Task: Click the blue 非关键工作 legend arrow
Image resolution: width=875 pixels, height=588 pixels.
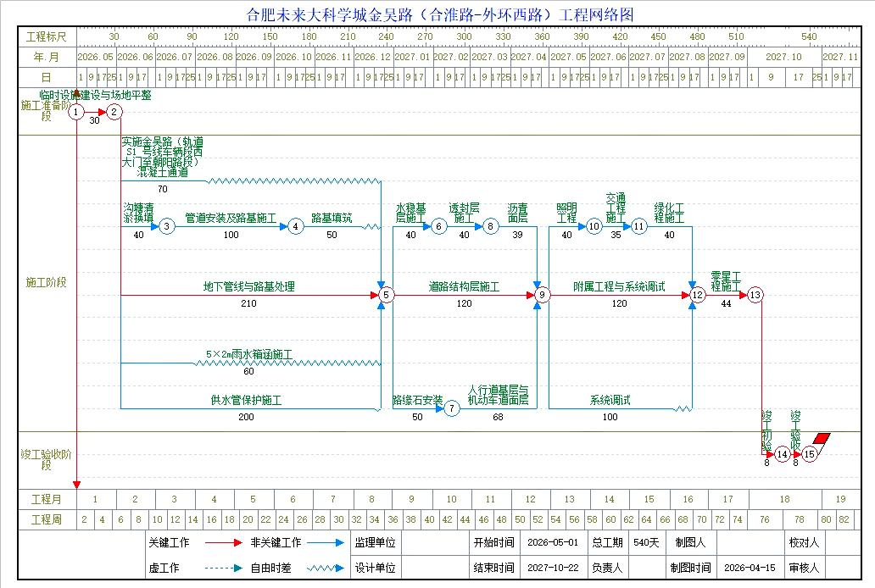Action: pyautogui.click(x=326, y=542)
